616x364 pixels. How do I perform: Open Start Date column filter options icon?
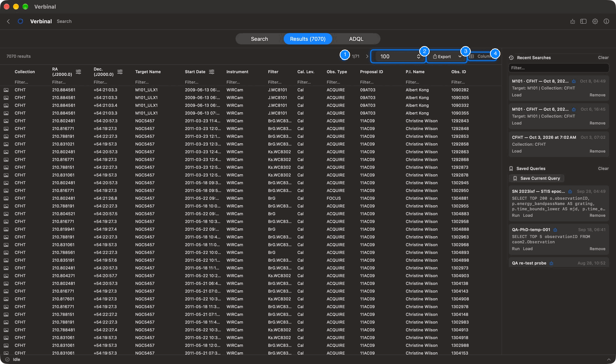click(x=212, y=72)
